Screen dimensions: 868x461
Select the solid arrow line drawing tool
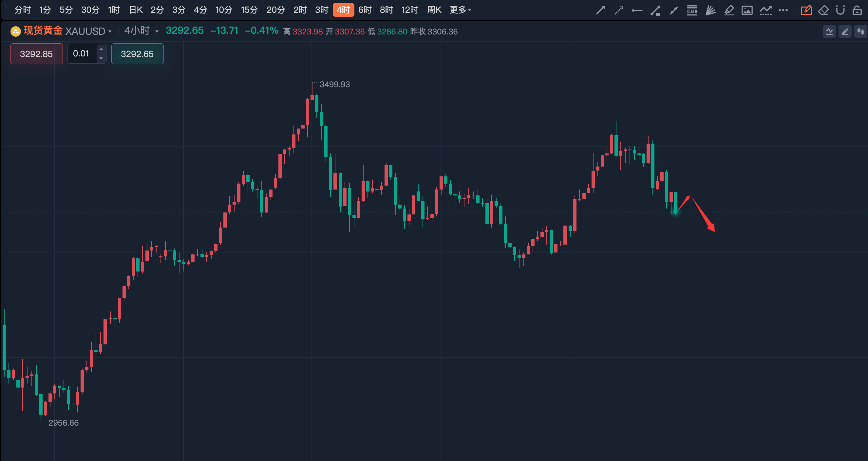[x=600, y=10]
